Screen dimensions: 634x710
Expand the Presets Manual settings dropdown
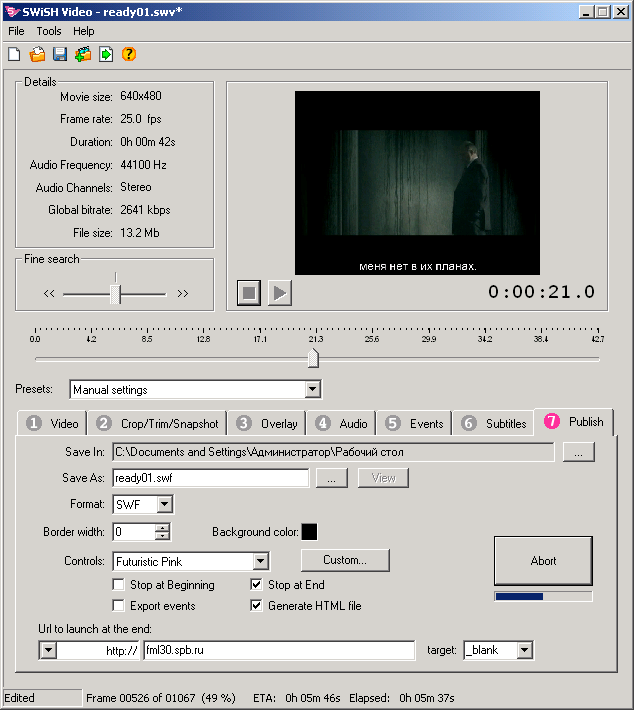tap(312, 389)
